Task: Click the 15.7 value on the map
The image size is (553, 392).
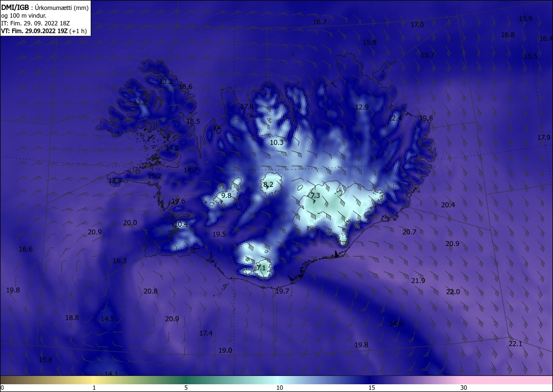Action: pos(428,55)
